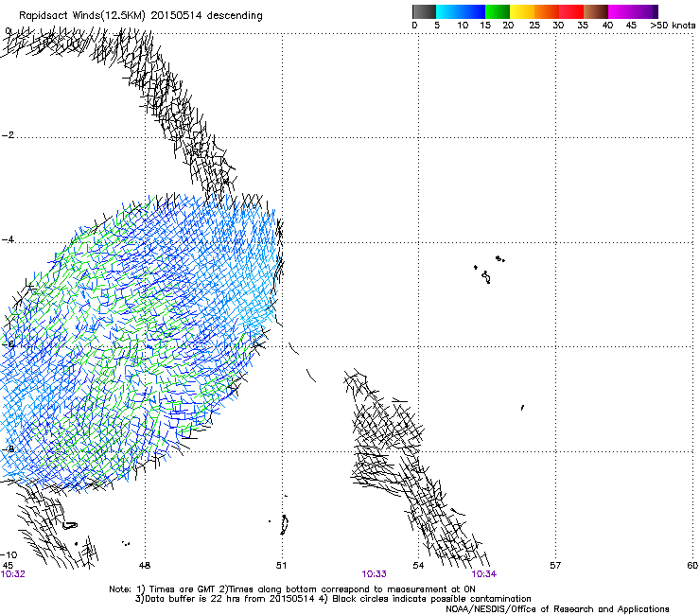The image size is (700, 615).
Task: Click the '>50 knots' legend label
Action: click(673, 26)
